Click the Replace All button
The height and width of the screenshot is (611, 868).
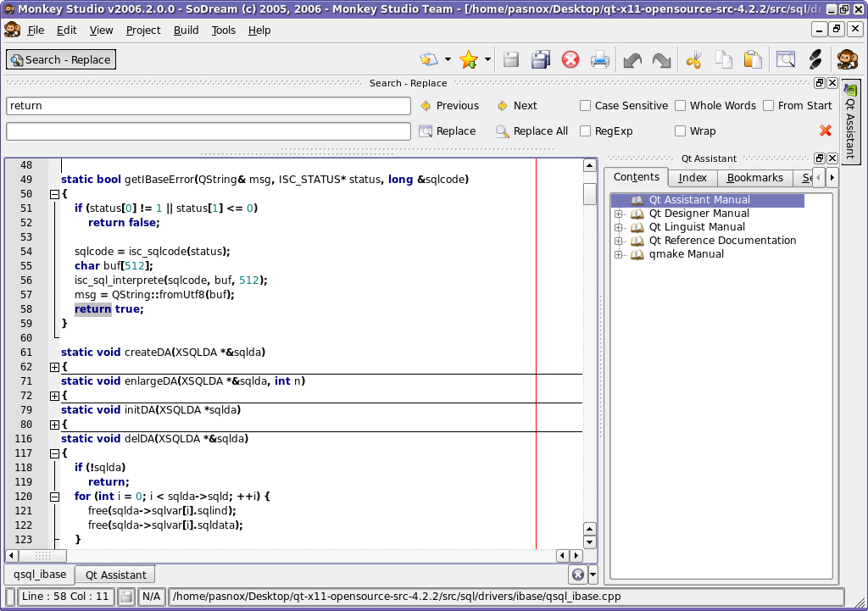click(x=532, y=131)
